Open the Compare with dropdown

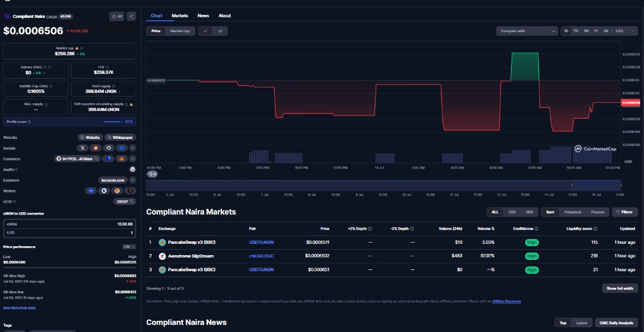527,31
